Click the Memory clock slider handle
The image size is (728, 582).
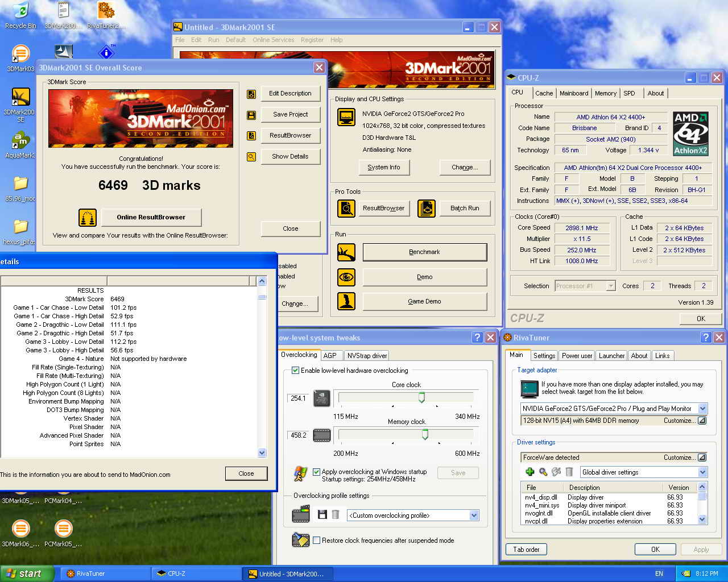(425, 435)
